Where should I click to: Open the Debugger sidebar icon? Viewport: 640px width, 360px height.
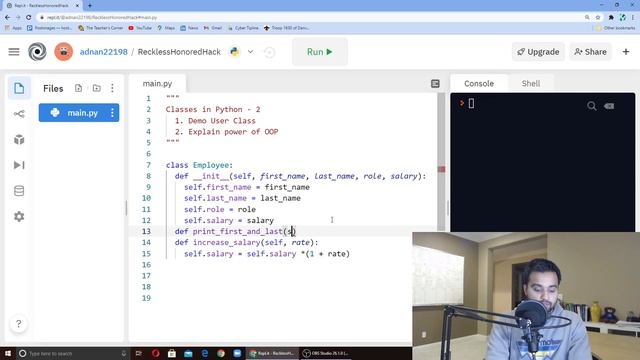point(19,165)
